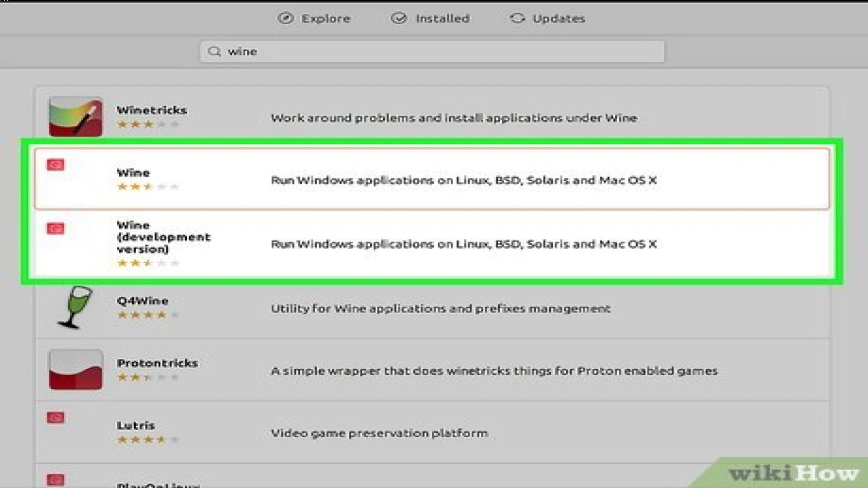Click the description in the Wine row
This screenshot has height=488, width=868.
pos(464,180)
